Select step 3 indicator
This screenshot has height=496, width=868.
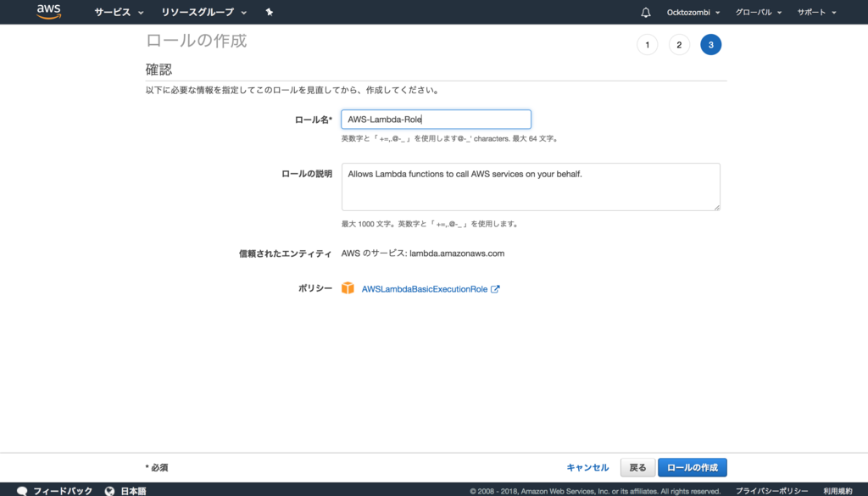711,45
